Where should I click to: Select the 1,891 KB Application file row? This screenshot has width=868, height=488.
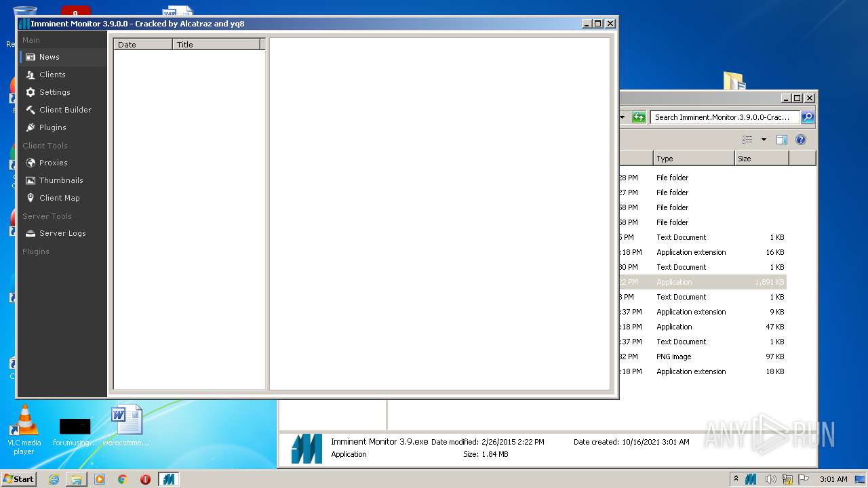point(702,282)
